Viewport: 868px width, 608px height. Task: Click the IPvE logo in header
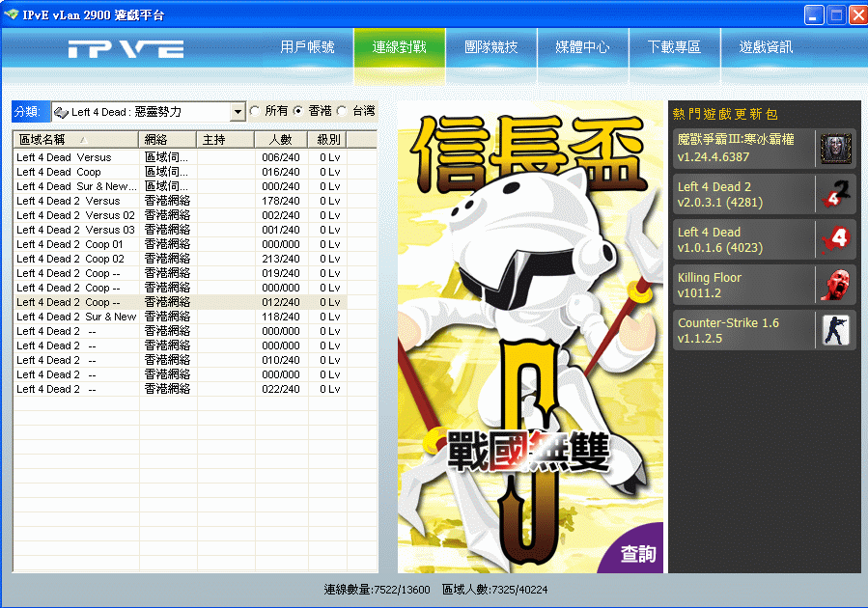[126, 49]
